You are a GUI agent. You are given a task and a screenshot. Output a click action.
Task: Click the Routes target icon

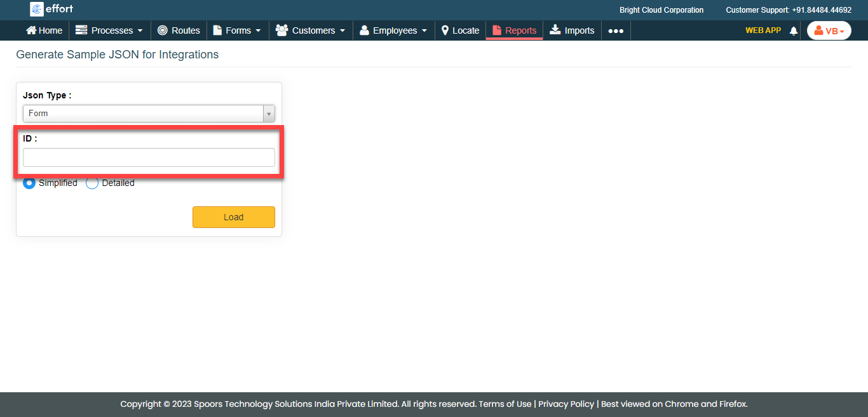163,30
